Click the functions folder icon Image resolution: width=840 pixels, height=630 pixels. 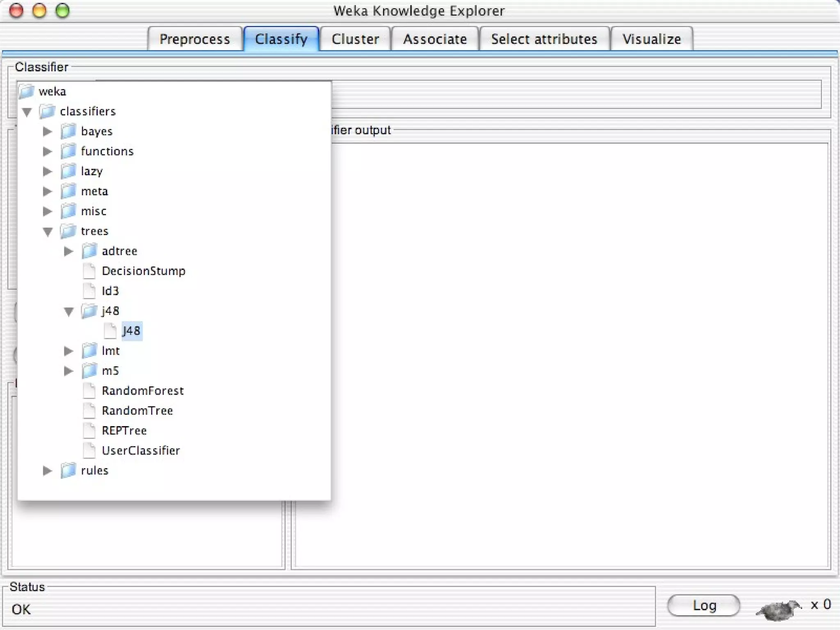[68, 151]
